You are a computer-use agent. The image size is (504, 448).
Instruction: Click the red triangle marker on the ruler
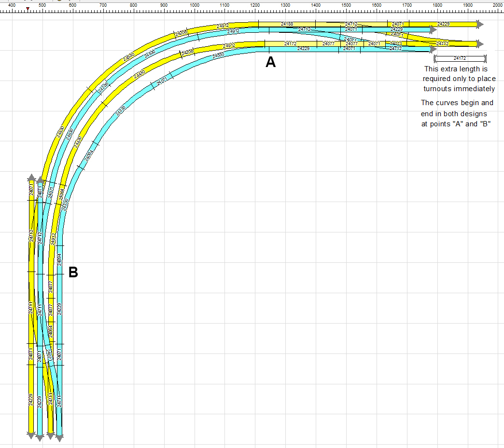[x=28, y=9]
